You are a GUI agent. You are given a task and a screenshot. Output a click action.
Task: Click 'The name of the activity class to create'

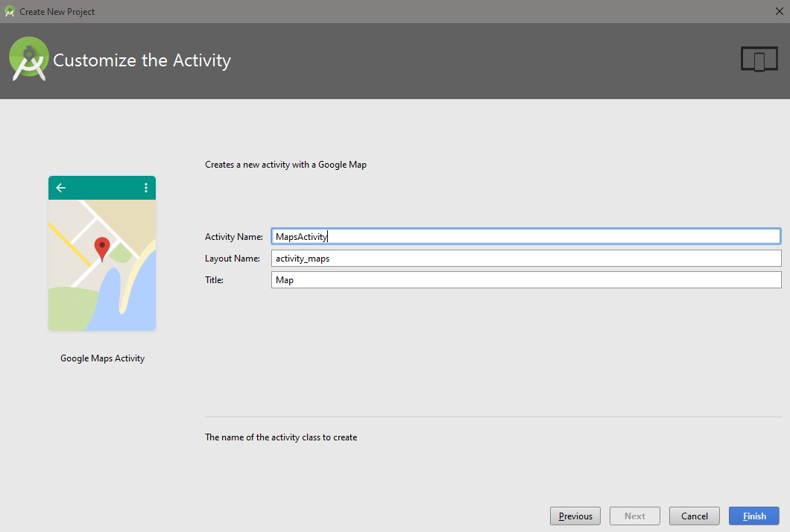281,437
